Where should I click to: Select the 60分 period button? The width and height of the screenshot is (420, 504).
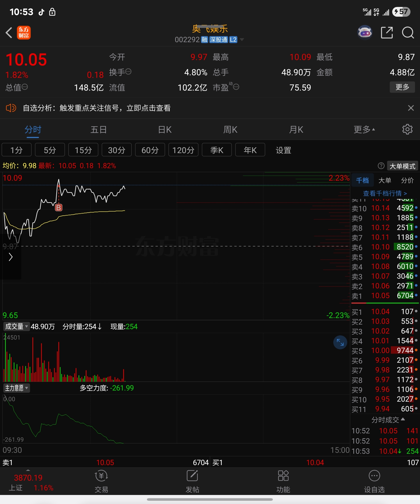tap(150, 150)
